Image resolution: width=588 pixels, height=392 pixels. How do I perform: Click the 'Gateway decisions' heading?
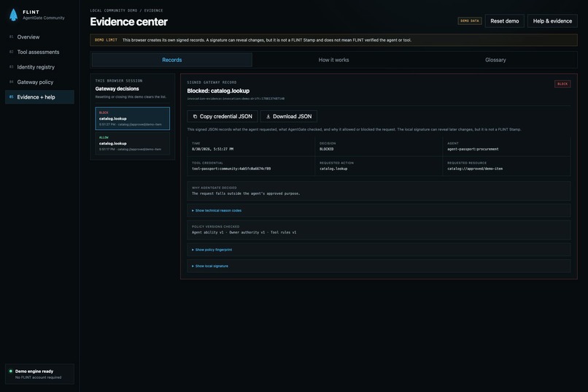pos(117,89)
